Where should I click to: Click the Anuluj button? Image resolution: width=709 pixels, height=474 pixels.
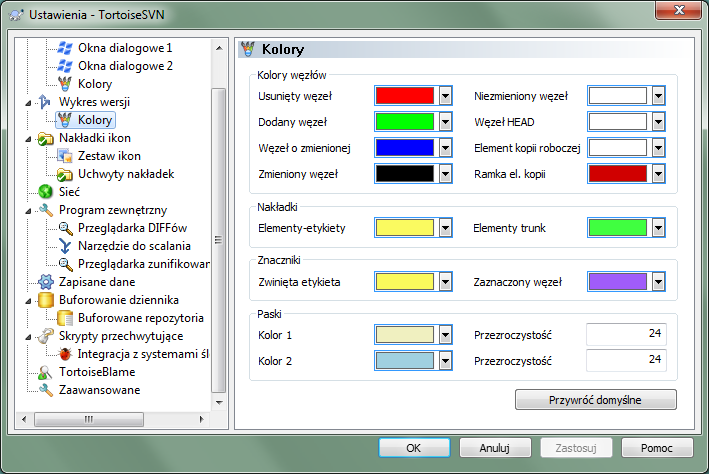pos(495,448)
